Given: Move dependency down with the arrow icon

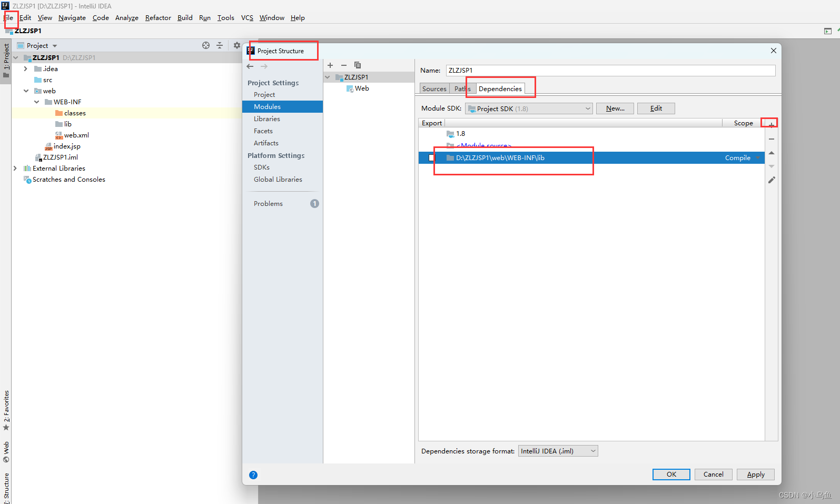Looking at the screenshot, I should tap(772, 166).
